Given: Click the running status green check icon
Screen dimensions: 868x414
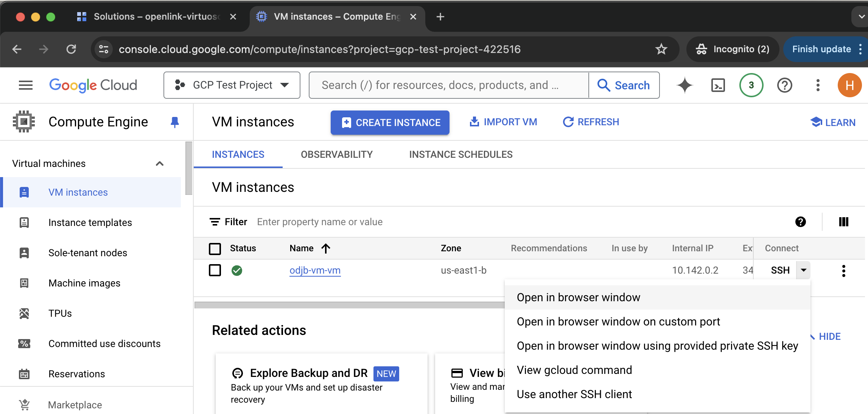Looking at the screenshot, I should (237, 271).
